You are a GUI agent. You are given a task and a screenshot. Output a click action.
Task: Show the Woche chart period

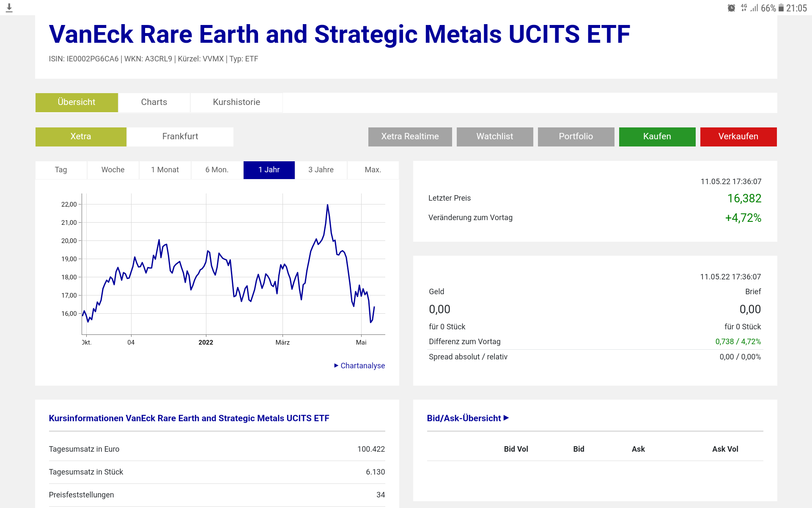pos(113,170)
